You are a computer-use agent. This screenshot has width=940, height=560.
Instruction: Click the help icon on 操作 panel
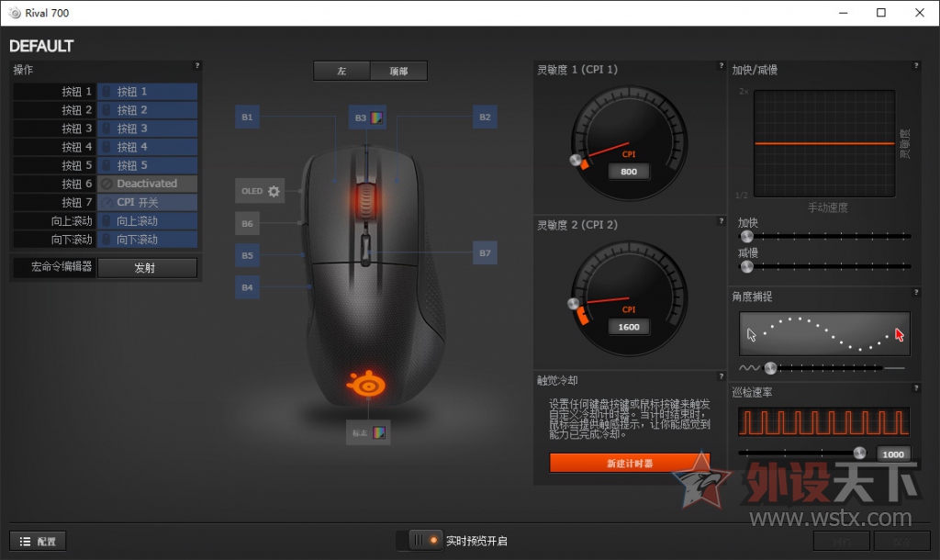pos(196,66)
